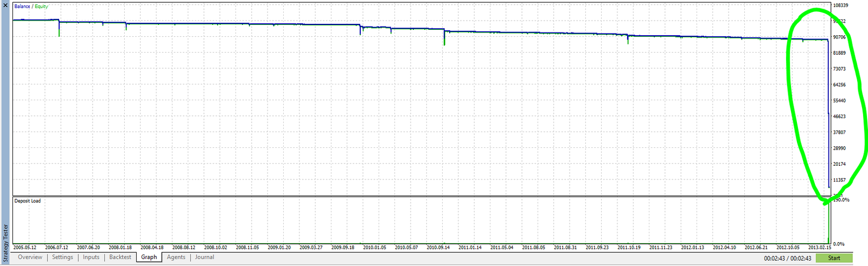This screenshot has height=266, width=868.
Task: Click date label 2008.08.12
Action: coord(183,248)
